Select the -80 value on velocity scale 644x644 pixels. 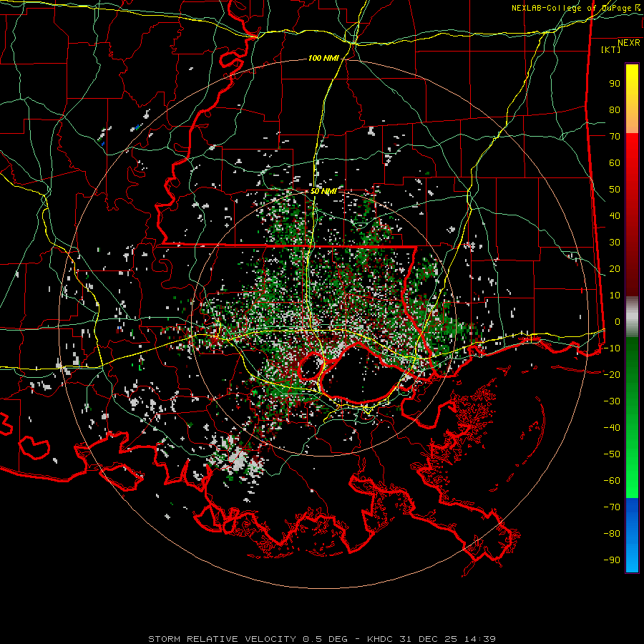click(x=612, y=534)
